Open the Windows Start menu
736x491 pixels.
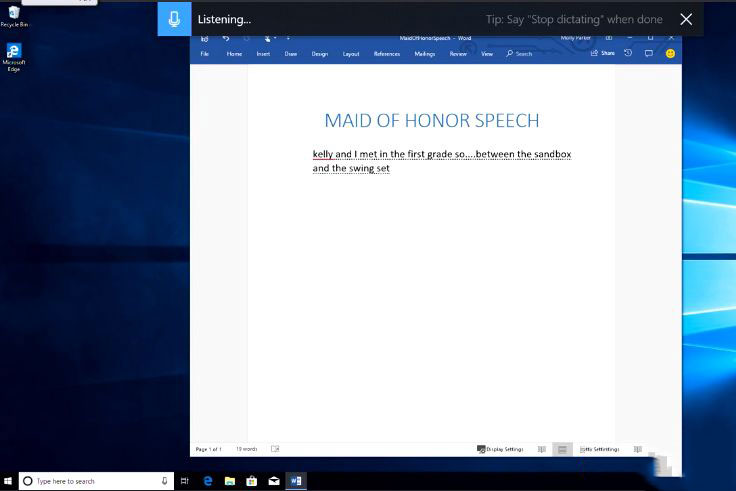pyautogui.click(x=8, y=481)
